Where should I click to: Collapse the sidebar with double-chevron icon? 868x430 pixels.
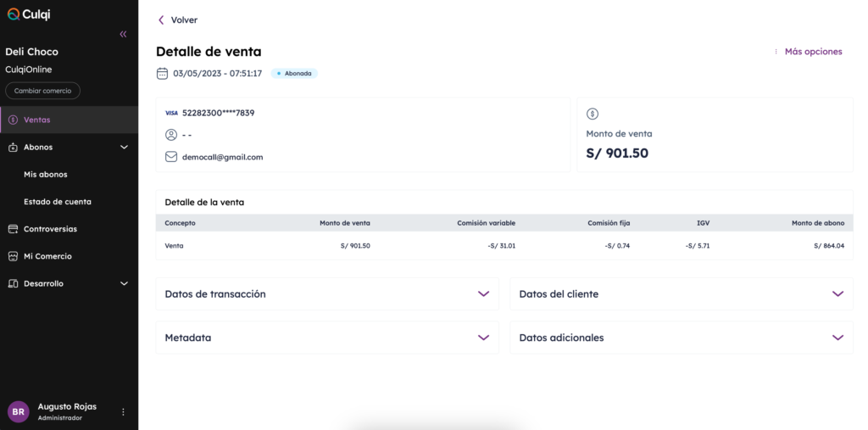click(123, 35)
